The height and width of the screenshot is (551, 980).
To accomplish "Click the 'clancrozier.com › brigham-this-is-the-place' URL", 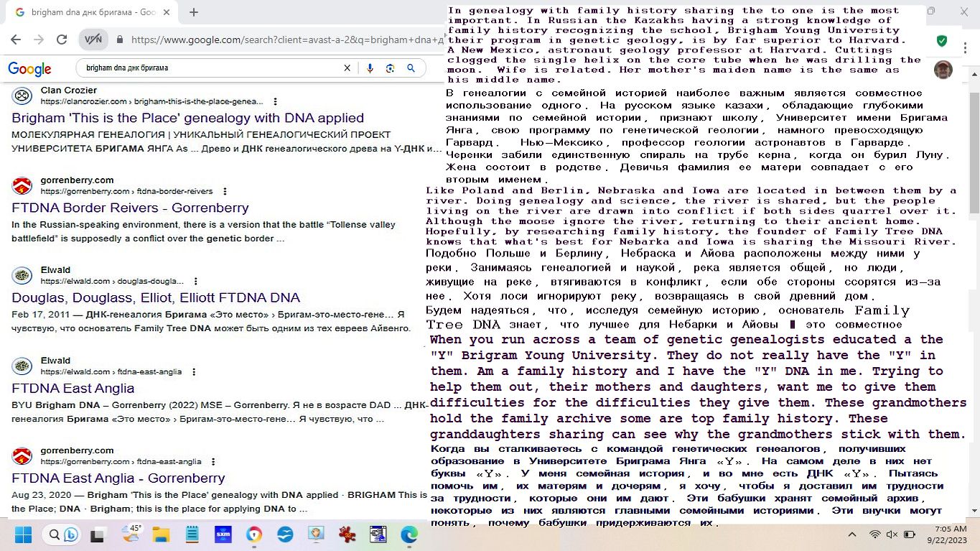I will point(151,101).
